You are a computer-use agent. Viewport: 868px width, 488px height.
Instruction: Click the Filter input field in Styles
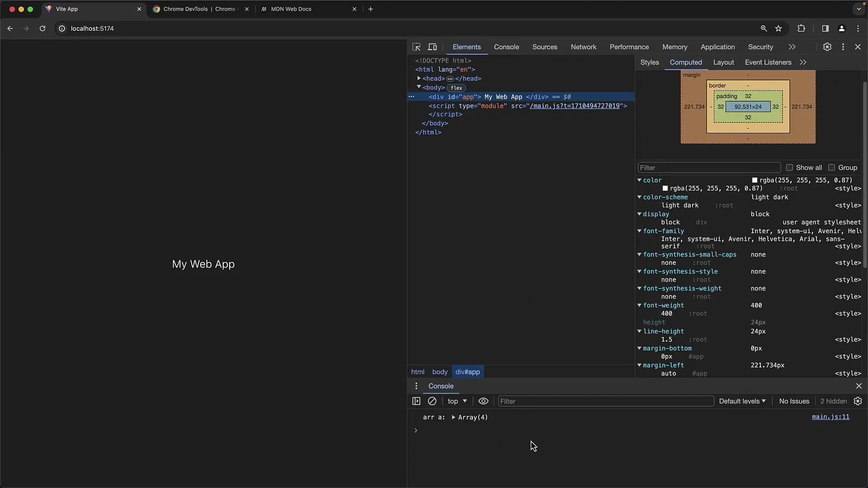point(709,168)
